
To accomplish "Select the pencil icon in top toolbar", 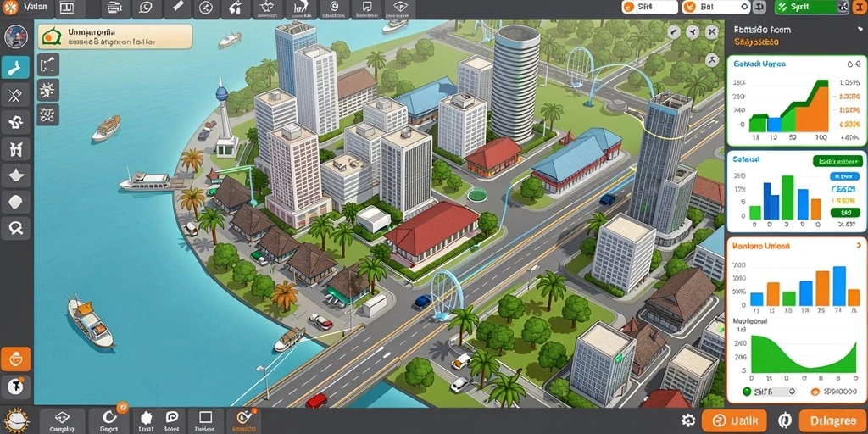I will pos(177,8).
